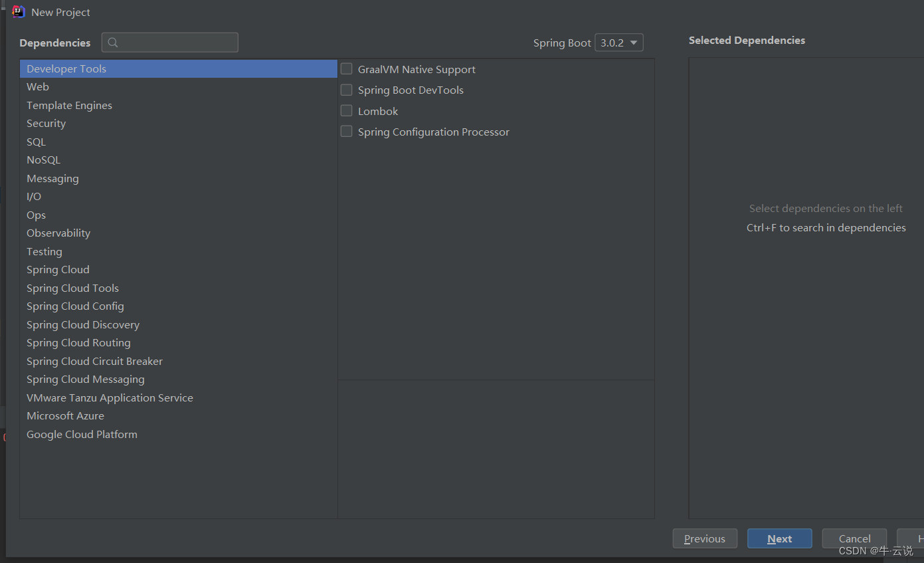The width and height of the screenshot is (924, 563).
Task: Choose the Security category
Action: pyautogui.click(x=179, y=124)
